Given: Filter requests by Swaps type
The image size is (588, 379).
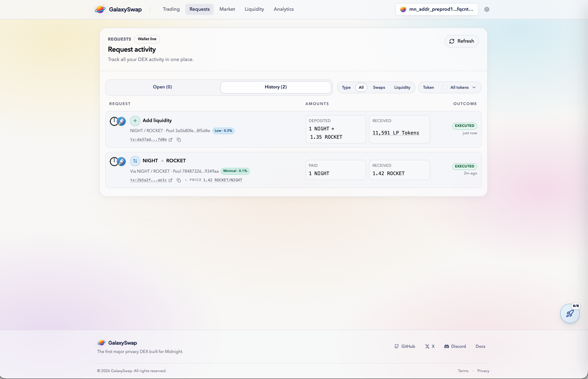Looking at the screenshot, I should tap(379, 87).
